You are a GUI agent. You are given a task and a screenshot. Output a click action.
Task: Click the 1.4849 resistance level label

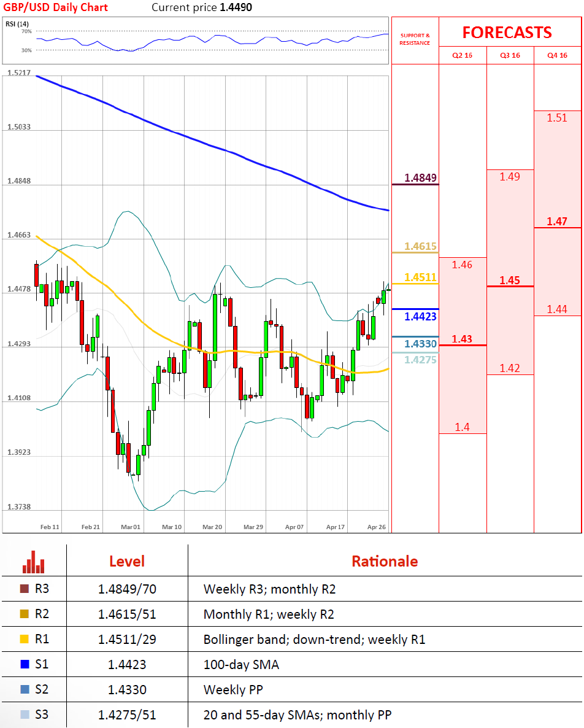[420, 178]
